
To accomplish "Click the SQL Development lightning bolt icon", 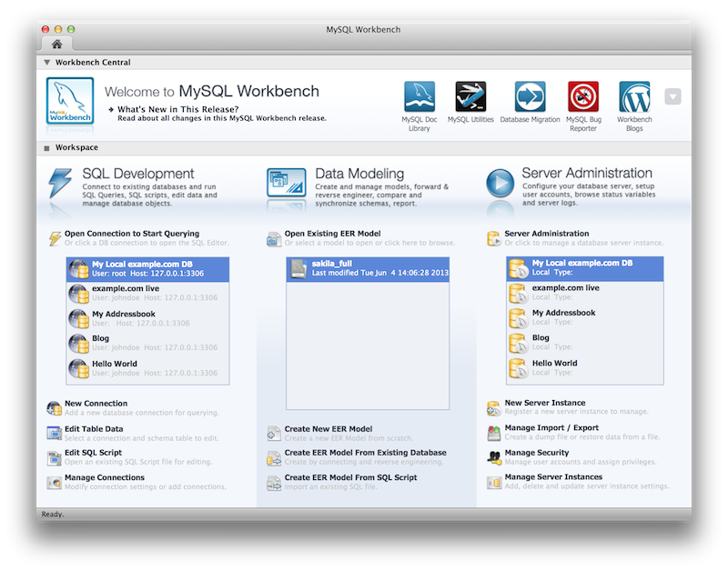I will (60, 183).
